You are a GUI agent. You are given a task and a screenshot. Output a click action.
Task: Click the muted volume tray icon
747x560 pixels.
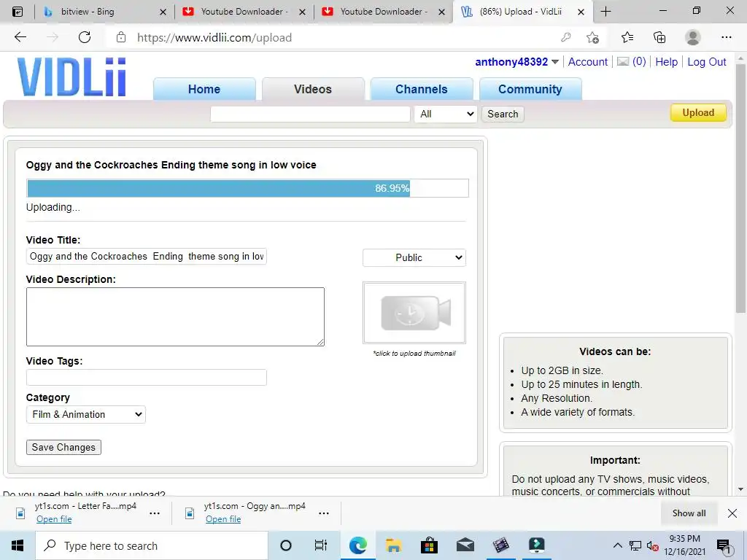pos(652,545)
